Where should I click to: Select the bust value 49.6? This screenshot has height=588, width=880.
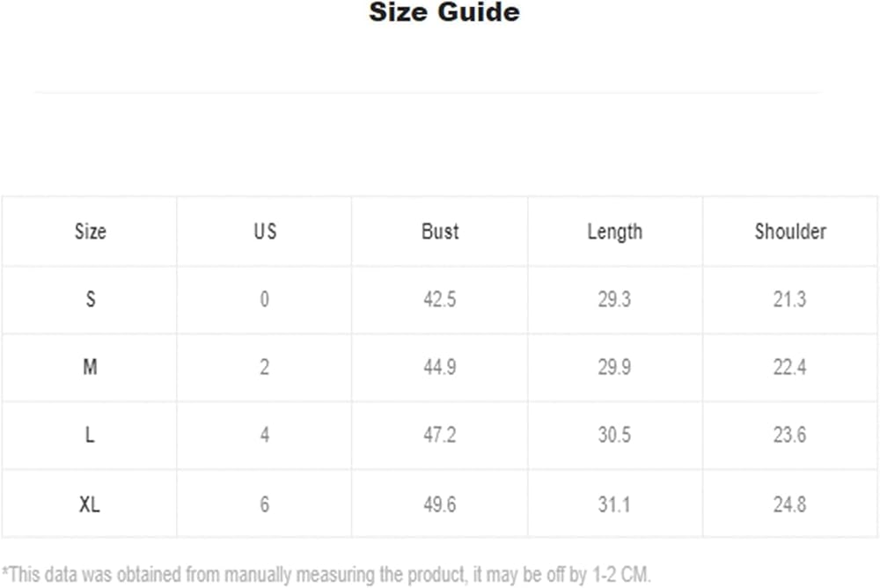(x=439, y=503)
